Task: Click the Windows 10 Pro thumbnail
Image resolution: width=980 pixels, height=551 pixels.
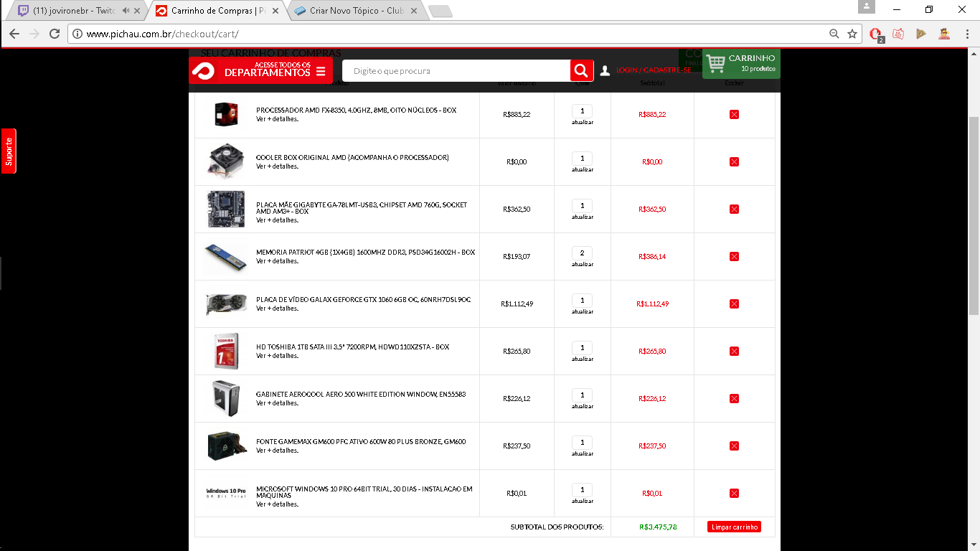Action: (x=226, y=493)
